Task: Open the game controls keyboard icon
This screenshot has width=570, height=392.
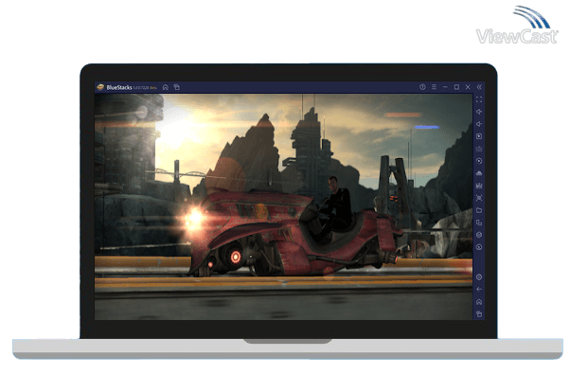Action: click(479, 149)
